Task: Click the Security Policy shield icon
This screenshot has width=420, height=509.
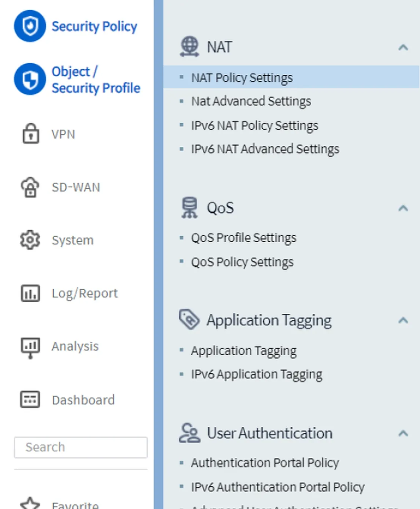Action: pyautogui.click(x=30, y=26)
